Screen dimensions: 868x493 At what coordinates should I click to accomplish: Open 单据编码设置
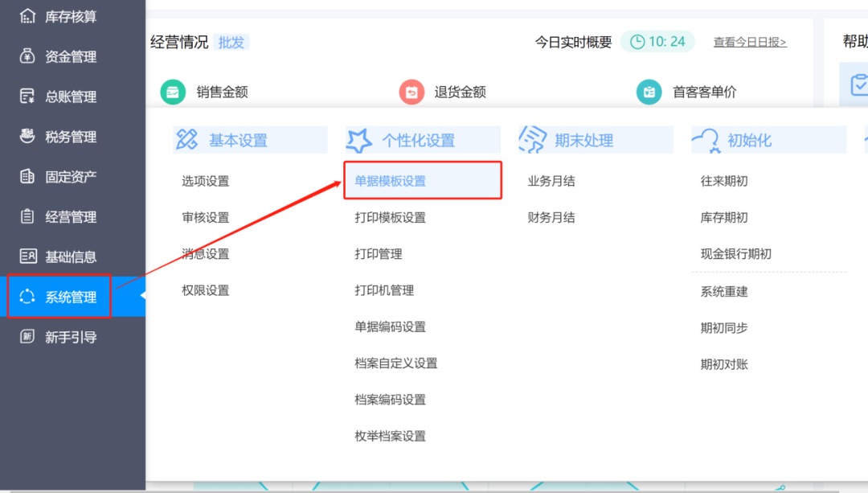tap(391, 327)
